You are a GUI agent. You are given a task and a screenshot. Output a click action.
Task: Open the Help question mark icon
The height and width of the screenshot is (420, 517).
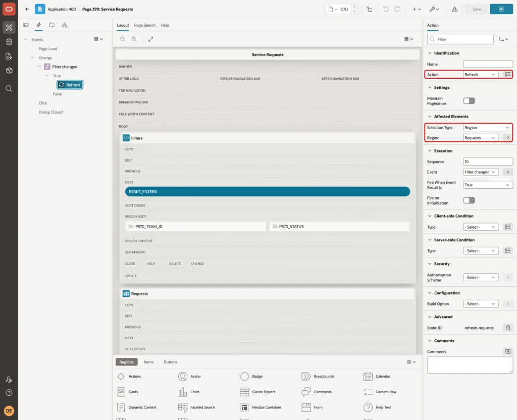click(9, 393)
